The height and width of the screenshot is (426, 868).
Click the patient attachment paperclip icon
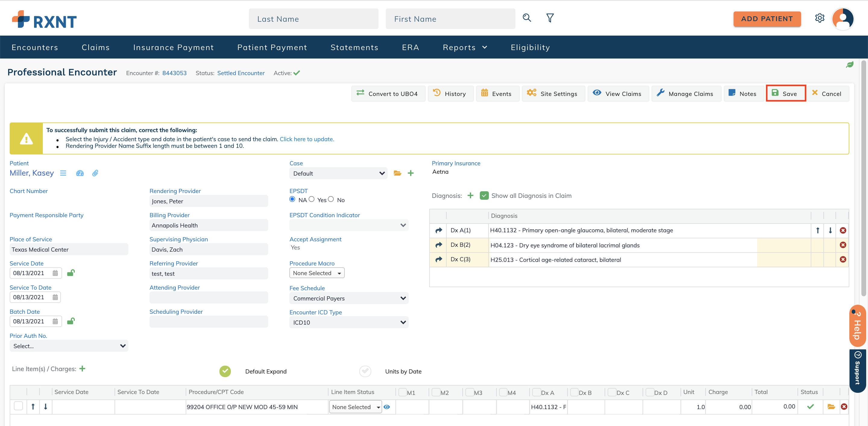click(95, 173)
